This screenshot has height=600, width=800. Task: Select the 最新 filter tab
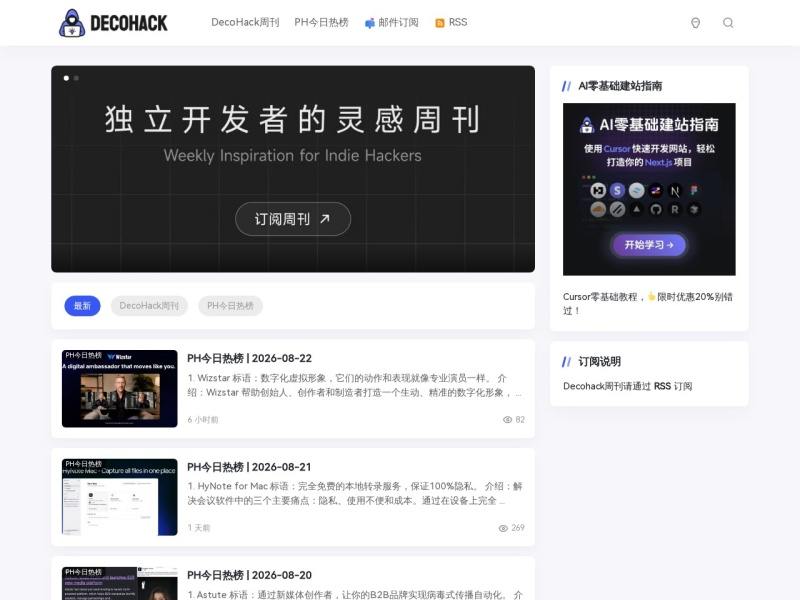(x=82, y=306)
